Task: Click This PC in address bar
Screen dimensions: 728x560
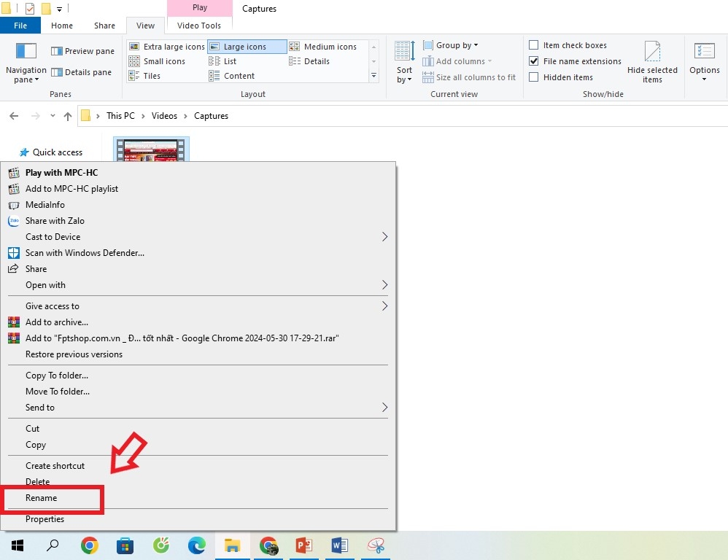Action: 120,116
